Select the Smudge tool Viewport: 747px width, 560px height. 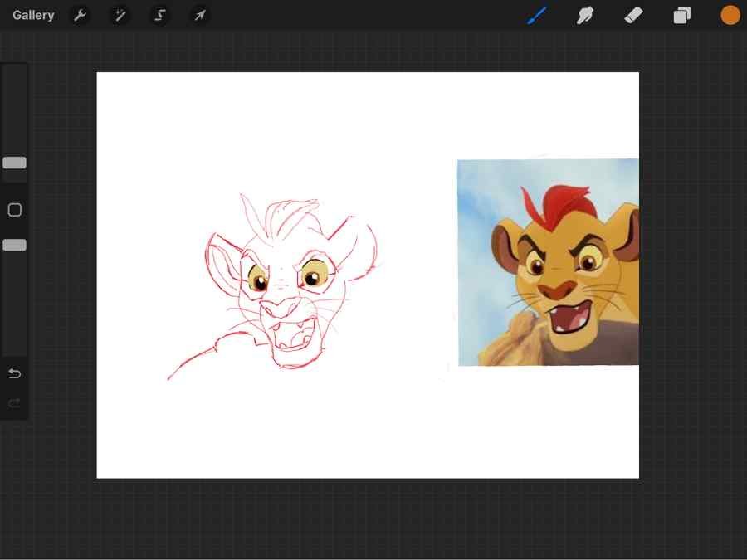[x=585, y=15]
